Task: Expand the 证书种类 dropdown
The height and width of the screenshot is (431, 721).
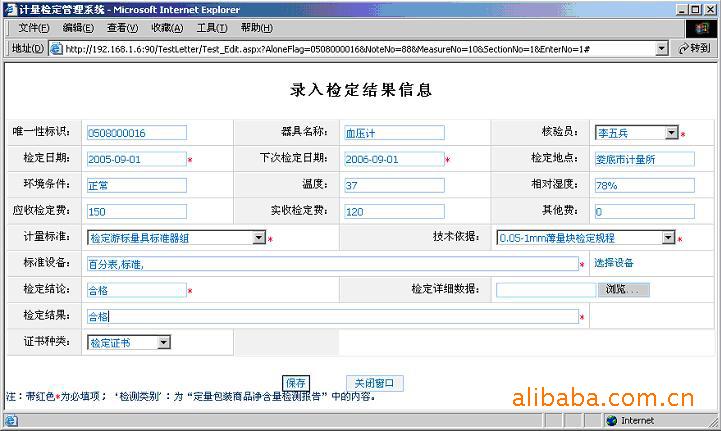Action: [164, 342]
